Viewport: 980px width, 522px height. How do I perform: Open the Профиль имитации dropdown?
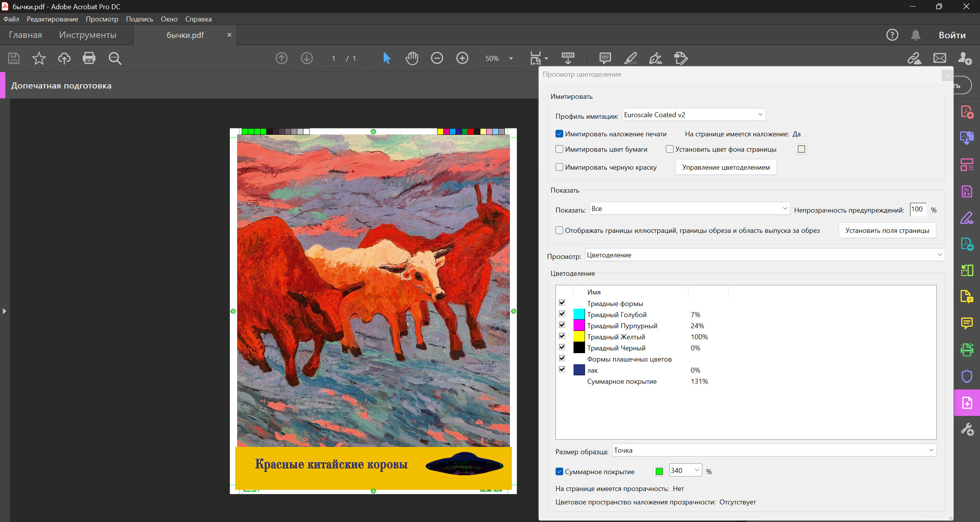[x=694, y=115]
